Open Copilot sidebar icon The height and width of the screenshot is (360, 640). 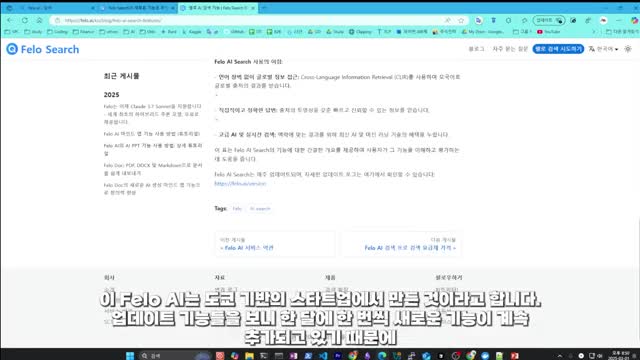tap(634, 20)
